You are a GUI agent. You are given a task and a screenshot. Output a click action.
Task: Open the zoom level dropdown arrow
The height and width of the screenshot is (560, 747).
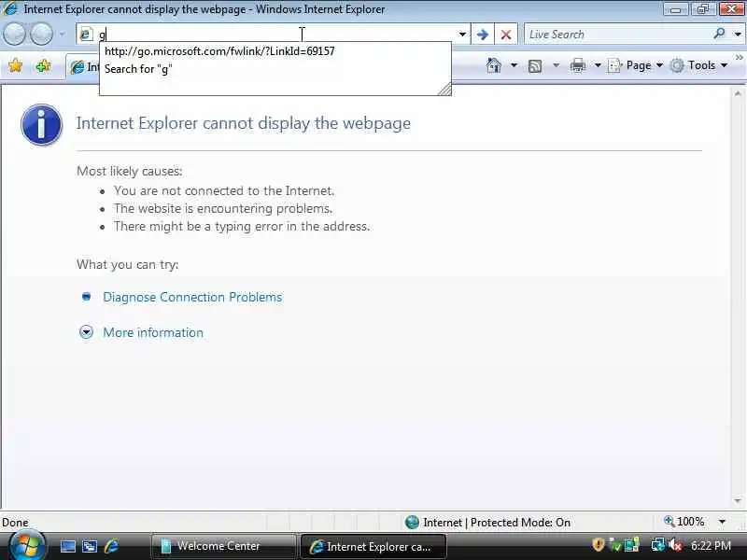tap(722, 522)
